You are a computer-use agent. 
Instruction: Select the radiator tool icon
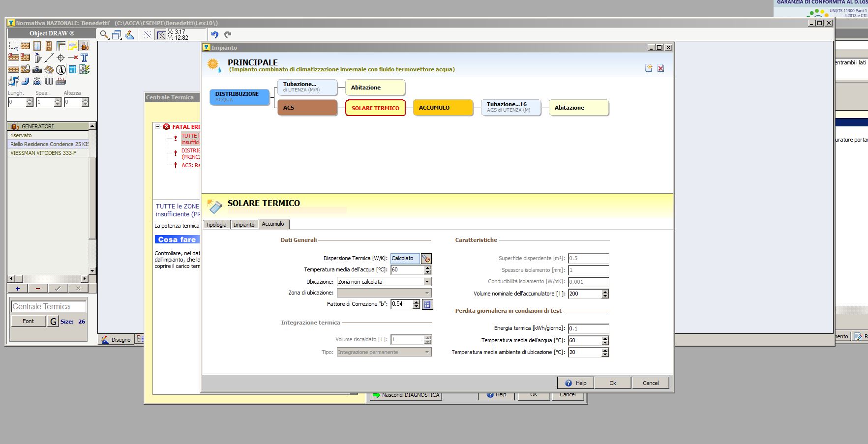tap(49, 81)
